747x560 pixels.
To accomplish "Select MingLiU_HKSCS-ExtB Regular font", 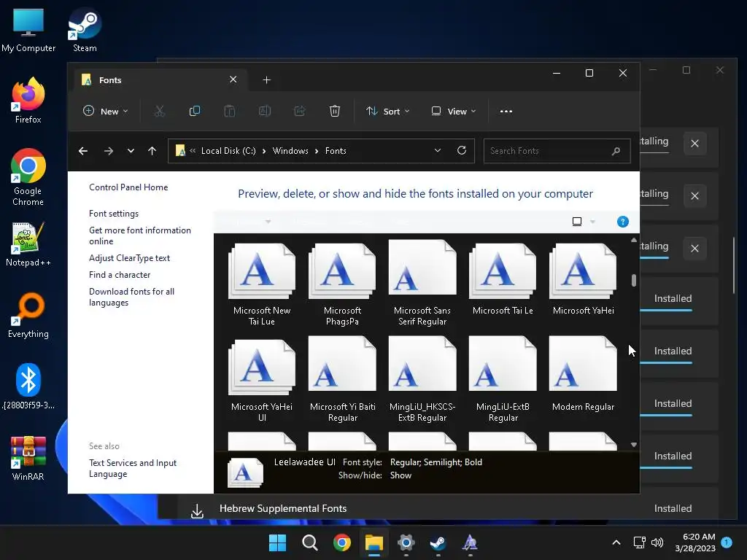I will (x=422, y=380).
